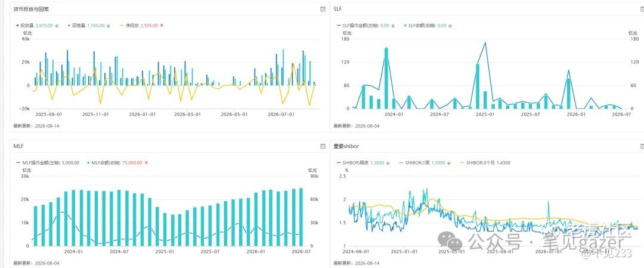
Task: Click the value 3,670.00 next to 投放量
Action: click(45, 26)
